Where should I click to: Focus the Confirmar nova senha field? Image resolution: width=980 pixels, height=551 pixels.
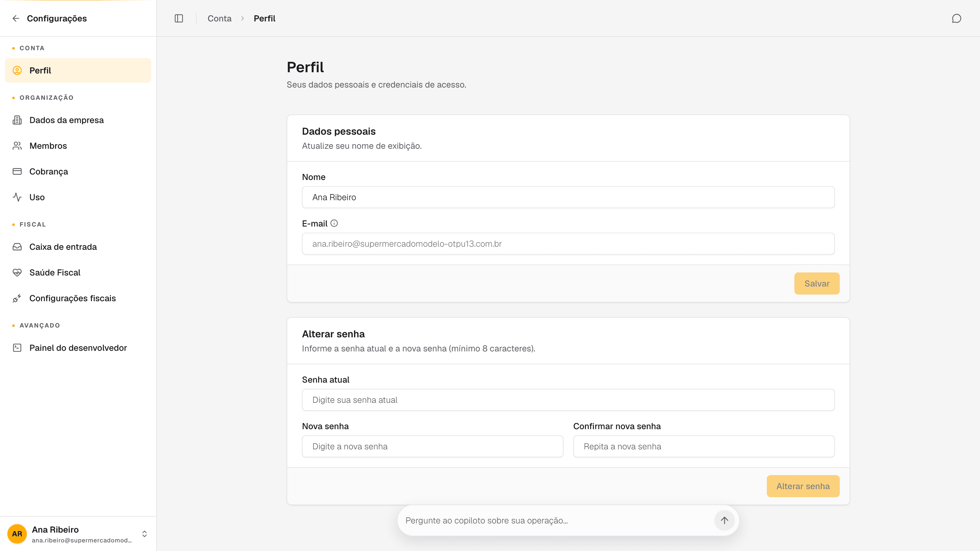click(704, 446)
